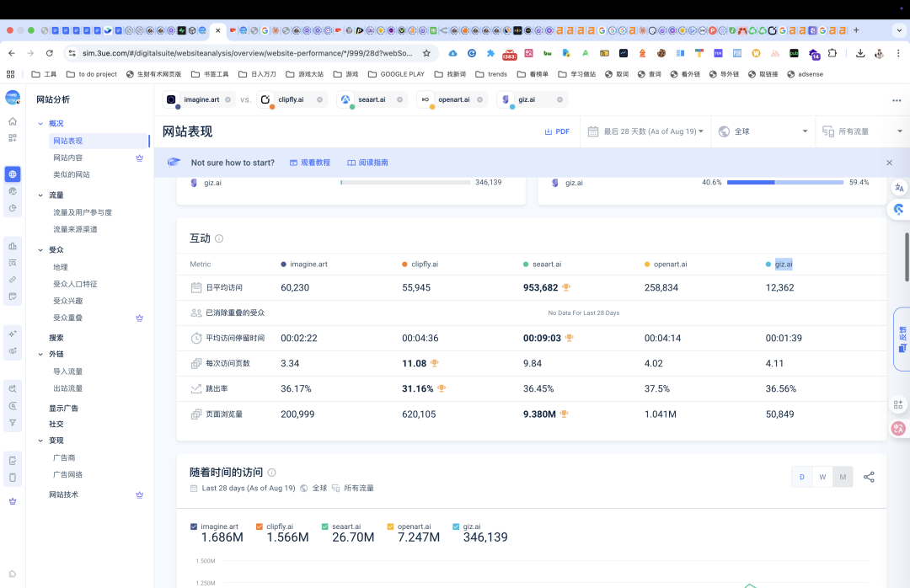Open the more options ellipsis menu

[897, 100]
